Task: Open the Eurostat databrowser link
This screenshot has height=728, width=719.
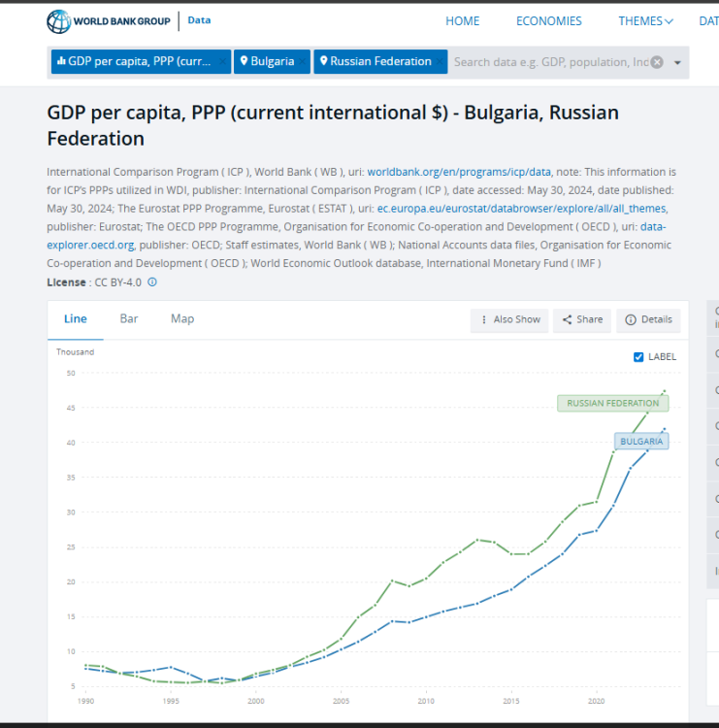Action: click(522, 209)
